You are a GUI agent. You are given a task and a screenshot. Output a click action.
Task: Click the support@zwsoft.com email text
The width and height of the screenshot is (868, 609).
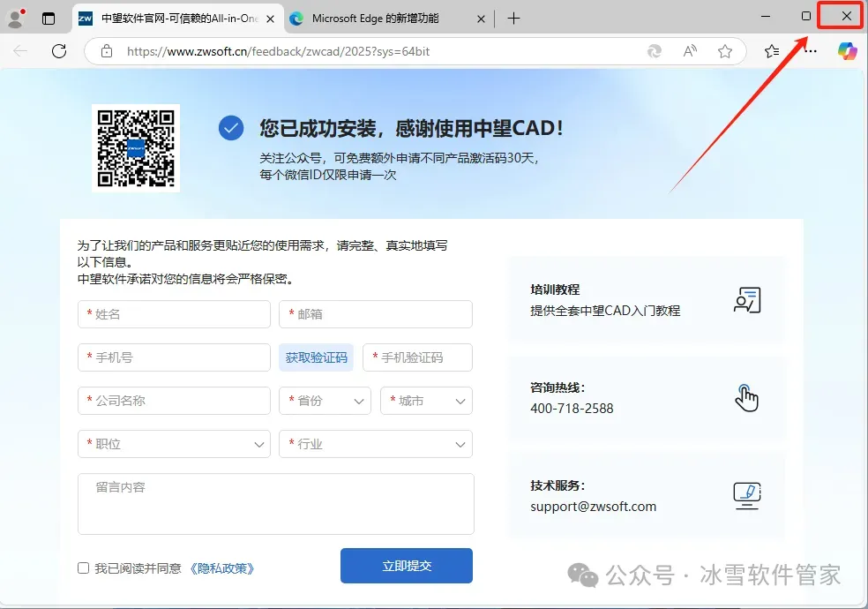[593, 507]
